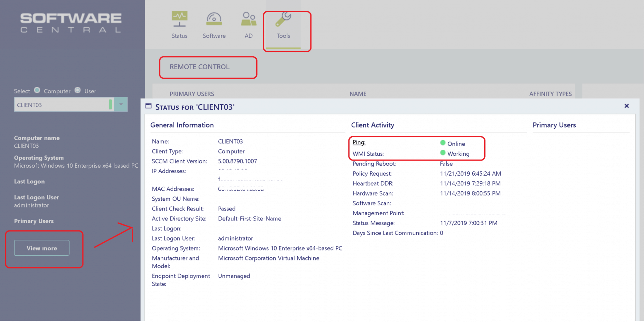Click the Software Central logo
644x322 pixels.
[71, 22]
